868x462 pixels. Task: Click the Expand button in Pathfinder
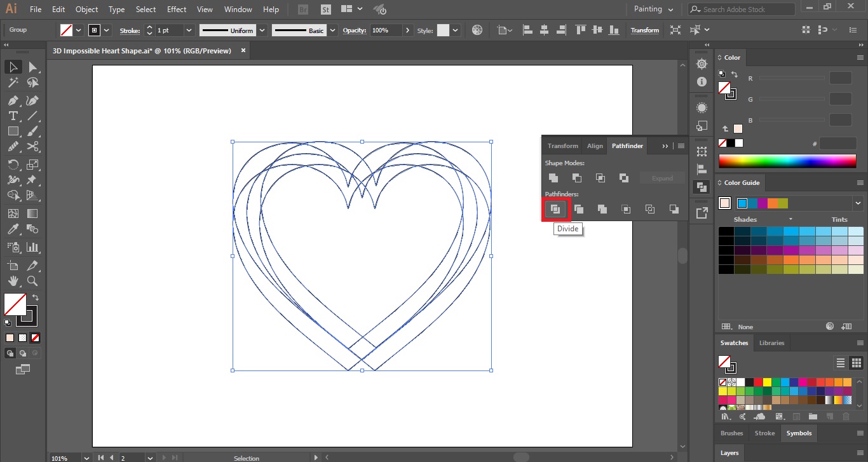tap(662, 178)
